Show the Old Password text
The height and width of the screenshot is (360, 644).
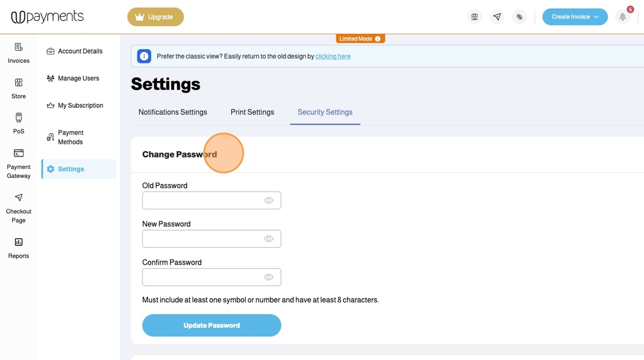[269, 201]
